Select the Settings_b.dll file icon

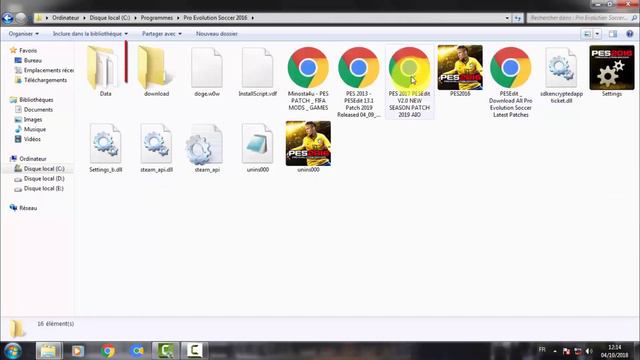[x=106, y=144]
